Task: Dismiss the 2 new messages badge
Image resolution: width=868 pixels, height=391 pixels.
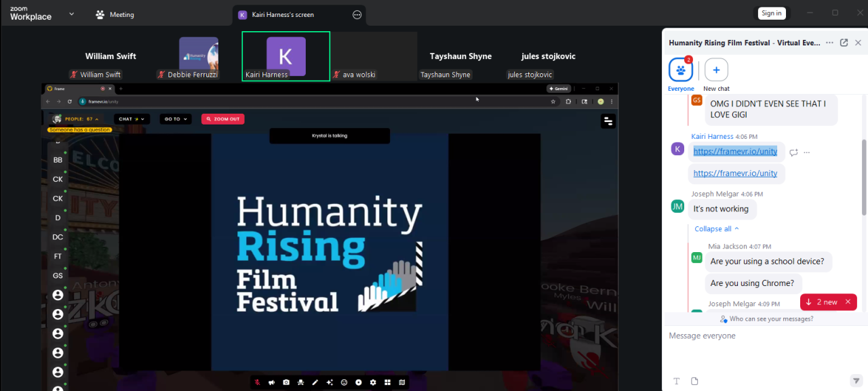Action: click(x=848, y=302)
